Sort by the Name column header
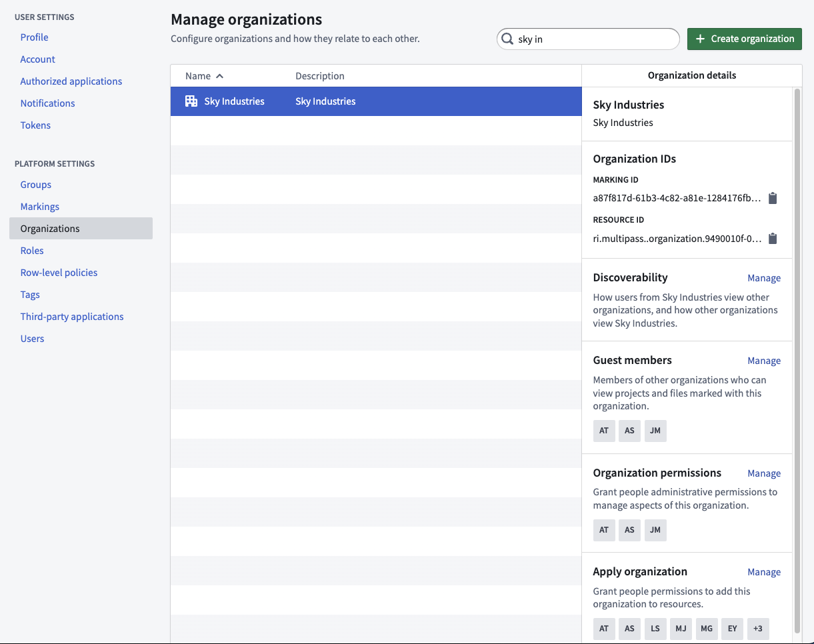 pos(198,76)
